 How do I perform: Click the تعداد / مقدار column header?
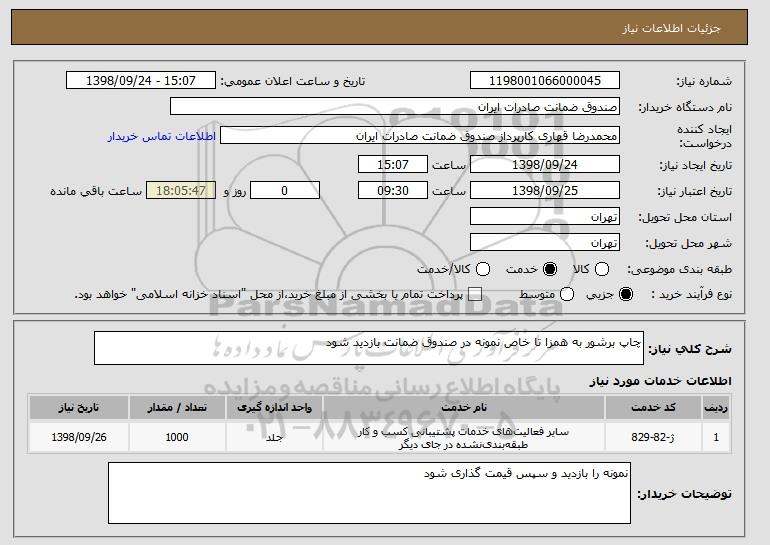click(177, 408)
